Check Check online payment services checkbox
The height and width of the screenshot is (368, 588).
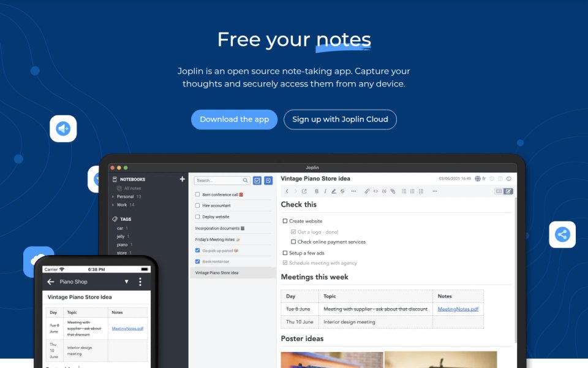point(293,242)
